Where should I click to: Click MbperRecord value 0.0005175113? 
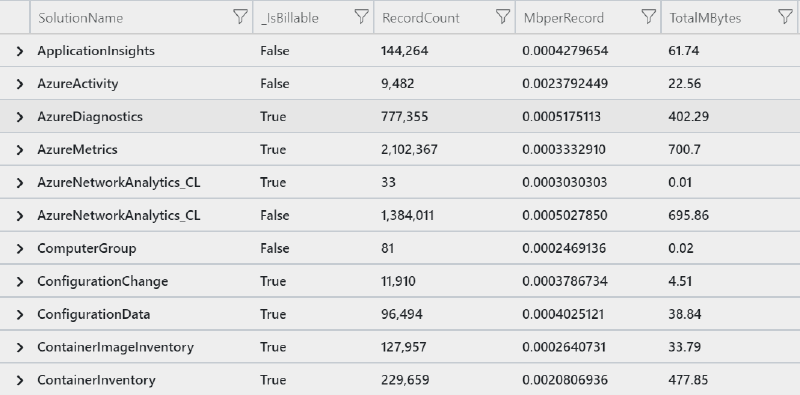pos(561,117)
